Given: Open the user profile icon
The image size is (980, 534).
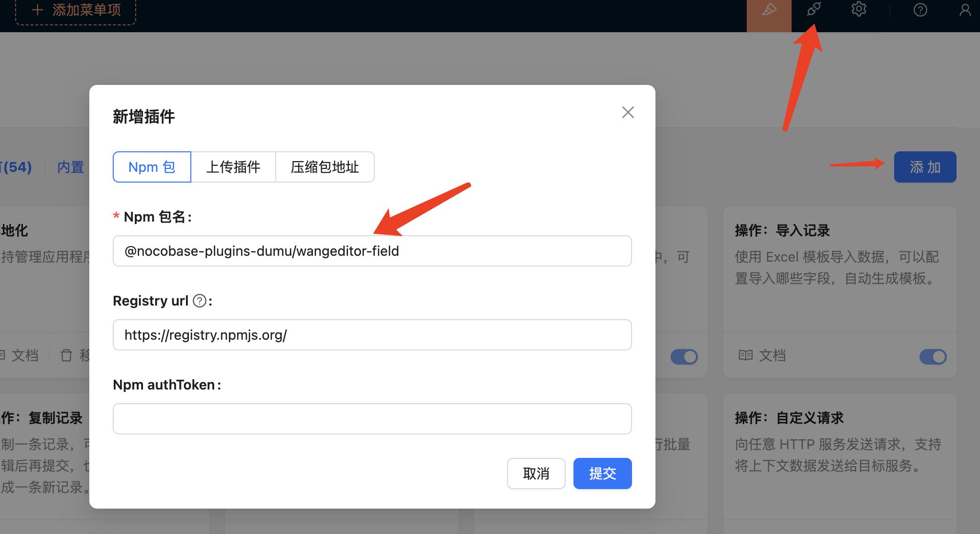Looking at the screenshot, I should click(964, 10).
